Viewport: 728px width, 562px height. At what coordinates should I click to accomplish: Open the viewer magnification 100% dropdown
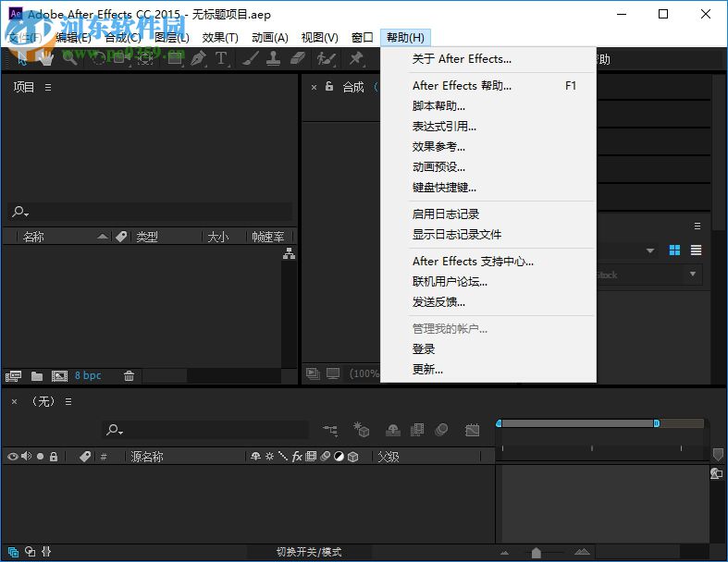pos(364,373)
